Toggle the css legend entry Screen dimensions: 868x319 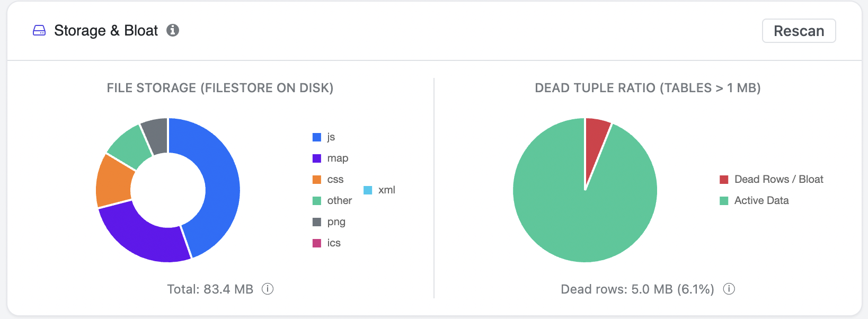pos(328,179)
